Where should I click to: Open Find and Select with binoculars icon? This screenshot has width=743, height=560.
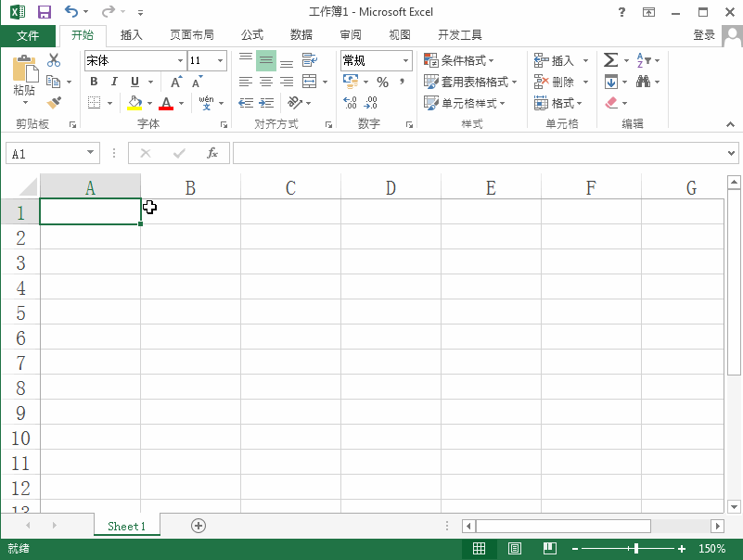(x=642, y=81)
